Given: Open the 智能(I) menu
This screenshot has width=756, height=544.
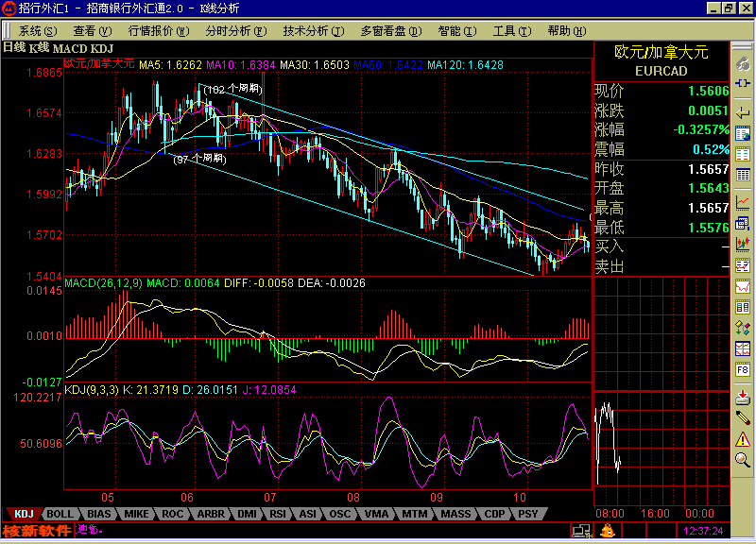Looking at the screenshot, I should 457,31.
